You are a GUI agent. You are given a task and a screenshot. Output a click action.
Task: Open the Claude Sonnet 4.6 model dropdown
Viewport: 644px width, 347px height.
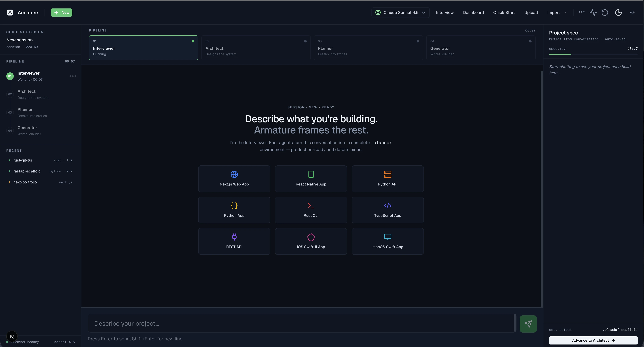(x=400, y=13)
